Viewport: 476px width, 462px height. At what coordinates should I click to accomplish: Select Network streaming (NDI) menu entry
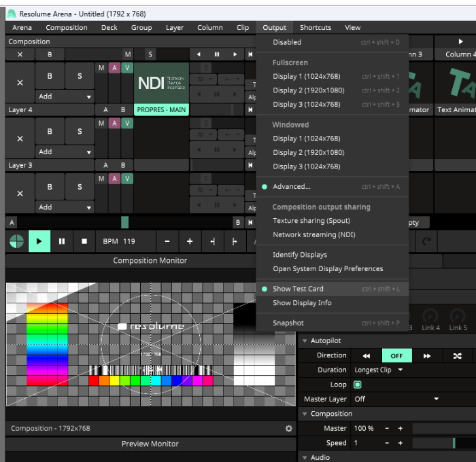313,235
